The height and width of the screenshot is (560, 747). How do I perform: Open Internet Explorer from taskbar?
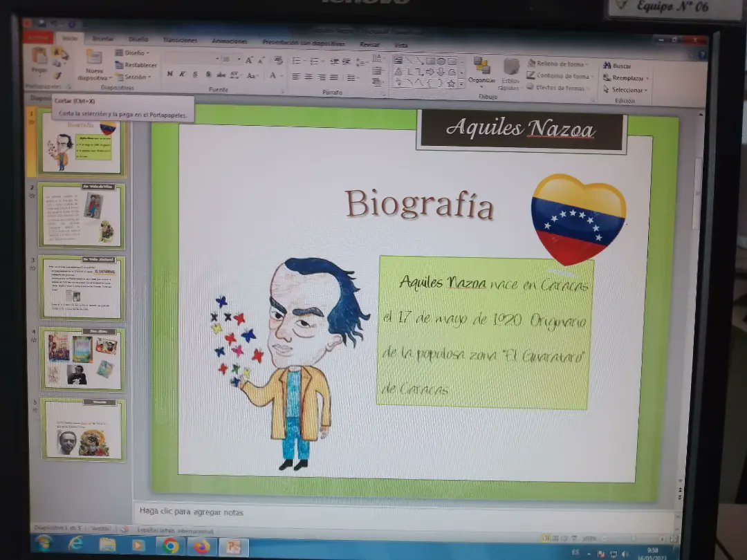[75, 544]
